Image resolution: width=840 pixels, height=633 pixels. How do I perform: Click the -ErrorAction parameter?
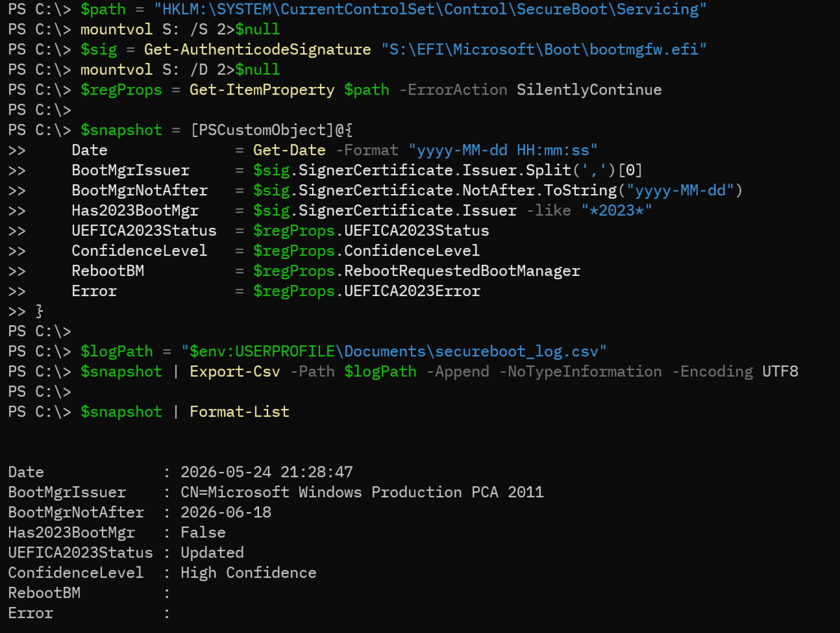453,90
